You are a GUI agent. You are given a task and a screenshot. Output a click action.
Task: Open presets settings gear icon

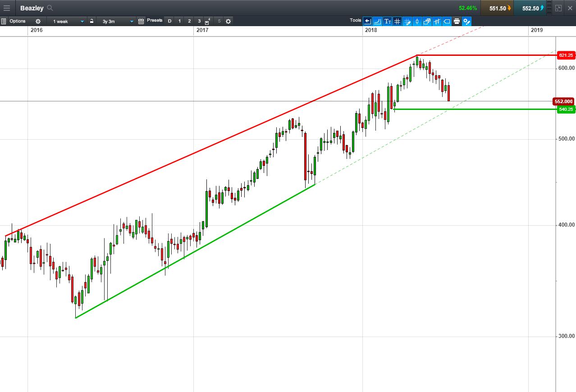228,21
